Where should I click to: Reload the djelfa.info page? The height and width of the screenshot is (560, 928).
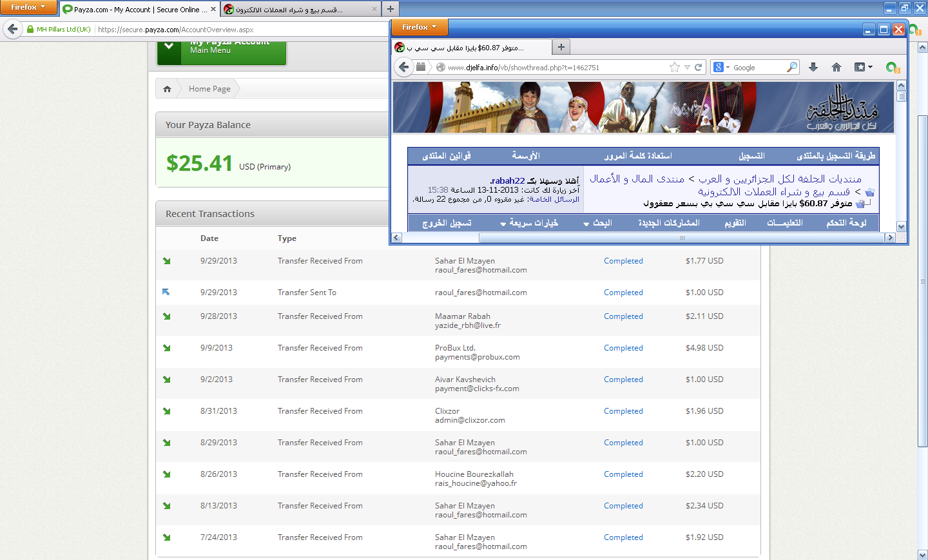698,67
